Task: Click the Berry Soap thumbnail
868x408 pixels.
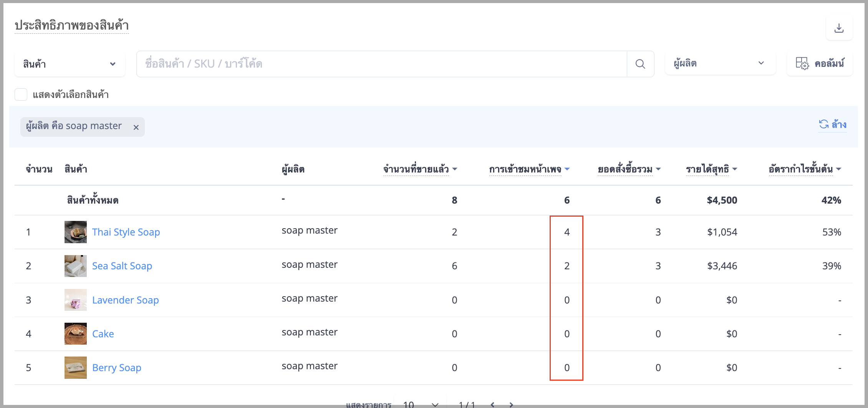Action: point(76,368)
